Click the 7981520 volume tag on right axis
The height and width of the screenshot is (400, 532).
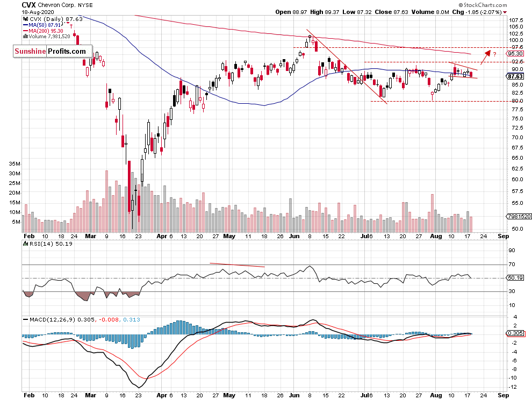(519, 216)
